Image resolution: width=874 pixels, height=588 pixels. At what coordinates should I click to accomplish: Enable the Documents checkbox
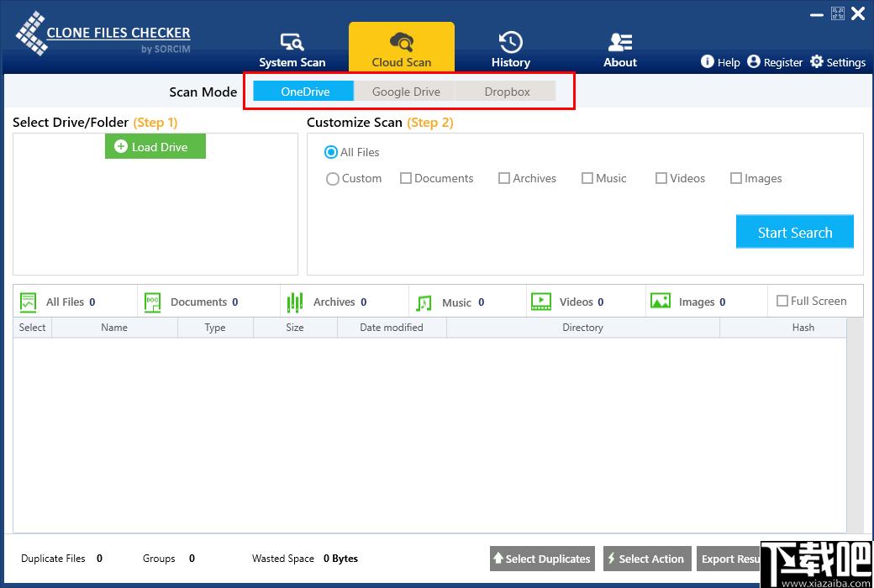click(x=406, y=178)
